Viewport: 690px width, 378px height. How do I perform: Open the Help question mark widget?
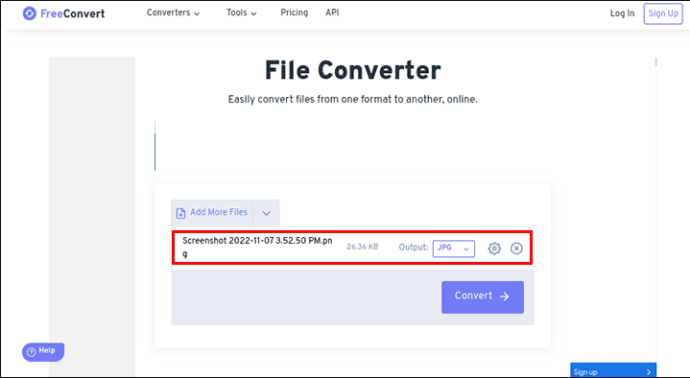[43, 352]
